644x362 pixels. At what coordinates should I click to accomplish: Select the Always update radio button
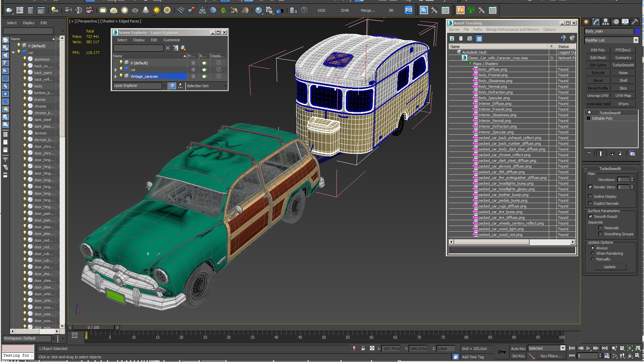point(592,248)
